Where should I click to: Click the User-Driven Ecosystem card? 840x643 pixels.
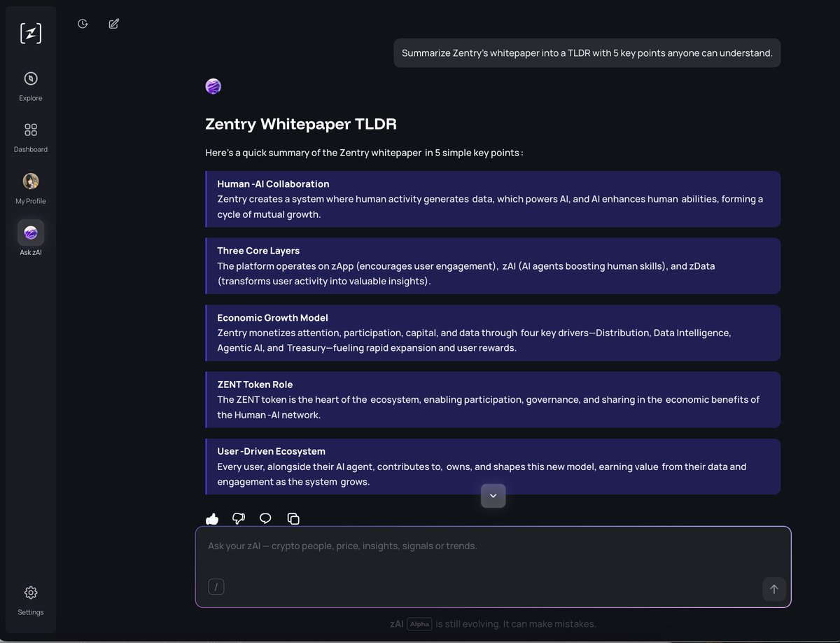pyautogui.click(x=493, y=466)
